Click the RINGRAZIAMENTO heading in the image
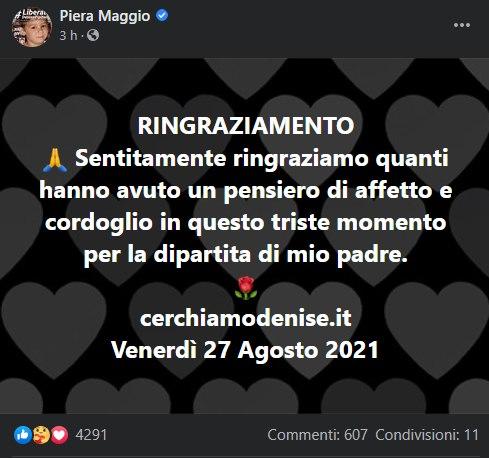Image resolution: width=489 pixels, height=458 pixels. tap(246, 126)
